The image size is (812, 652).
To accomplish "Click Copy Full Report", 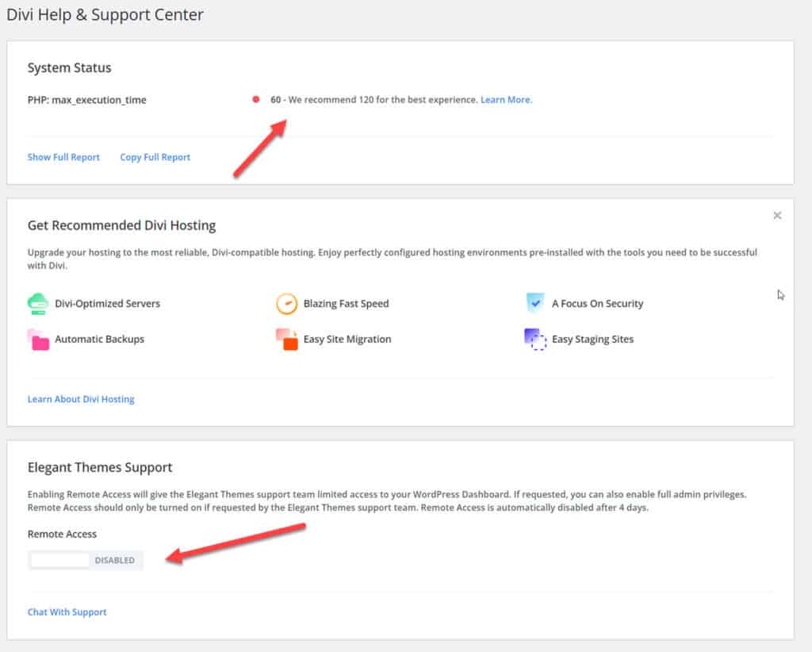I will (x=155, y=157).
